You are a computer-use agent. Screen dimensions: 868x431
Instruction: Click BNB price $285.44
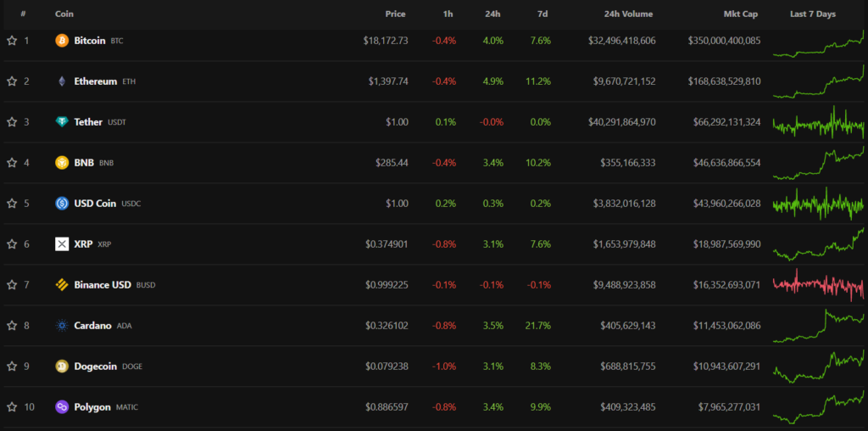pos(392,163)
